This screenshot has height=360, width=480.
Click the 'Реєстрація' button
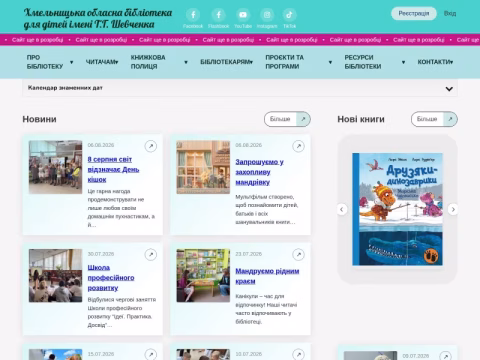[414, 14]
